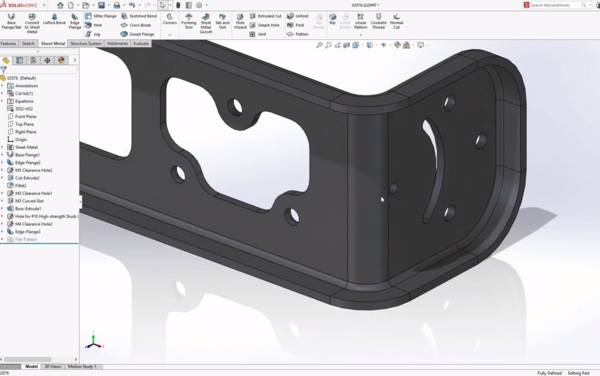Open the Motion Study 1 tab
This screenshot has width=600, height=376.
point(82,366)
